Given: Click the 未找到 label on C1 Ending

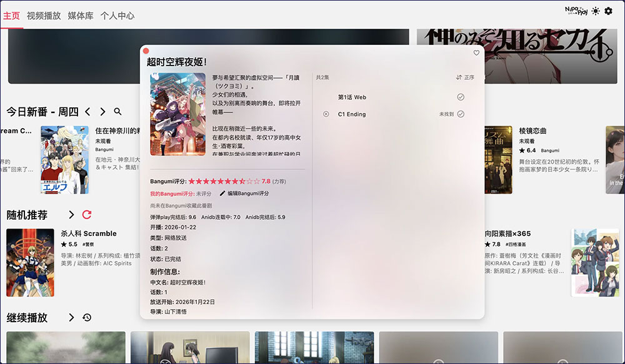Looking at the screenshot, I should (446, 114).
